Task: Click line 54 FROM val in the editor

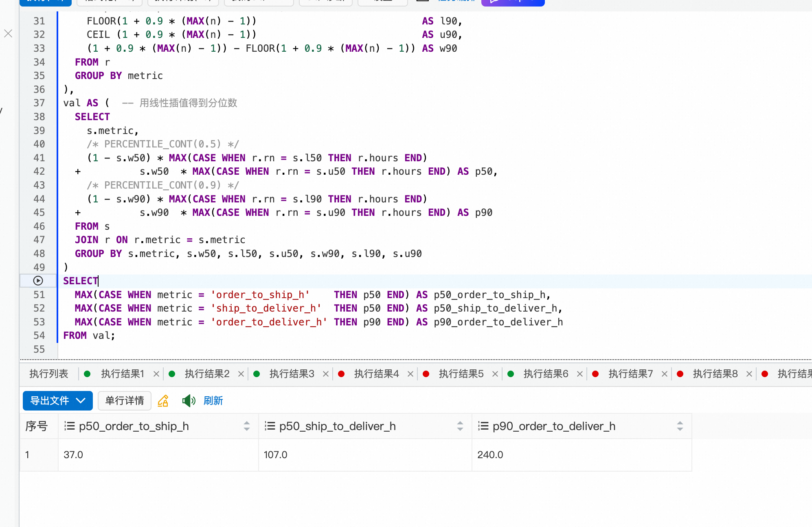Action: point(89,336)
